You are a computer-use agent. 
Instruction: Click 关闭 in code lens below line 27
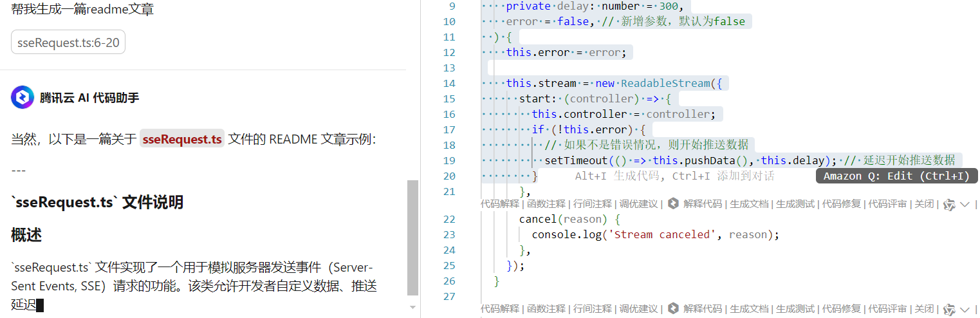click(x=925, y=309)
